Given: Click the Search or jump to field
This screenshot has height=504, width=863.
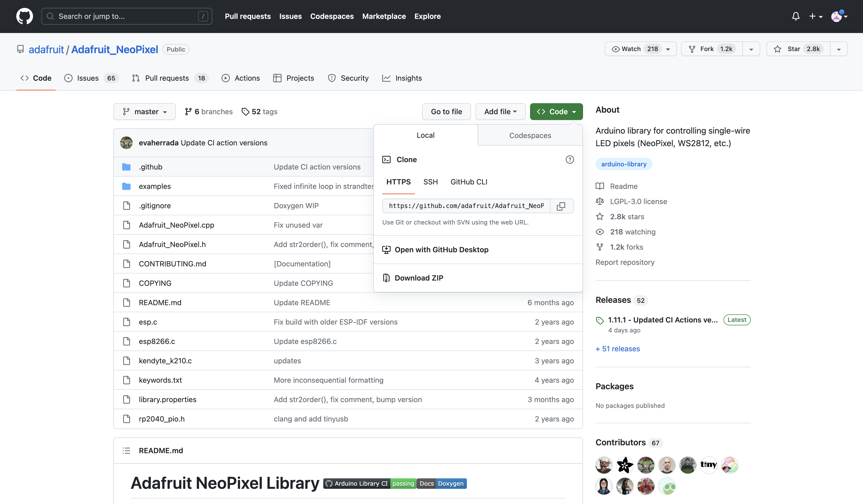Looking at the screenshot, I should (x=127, y=16).
